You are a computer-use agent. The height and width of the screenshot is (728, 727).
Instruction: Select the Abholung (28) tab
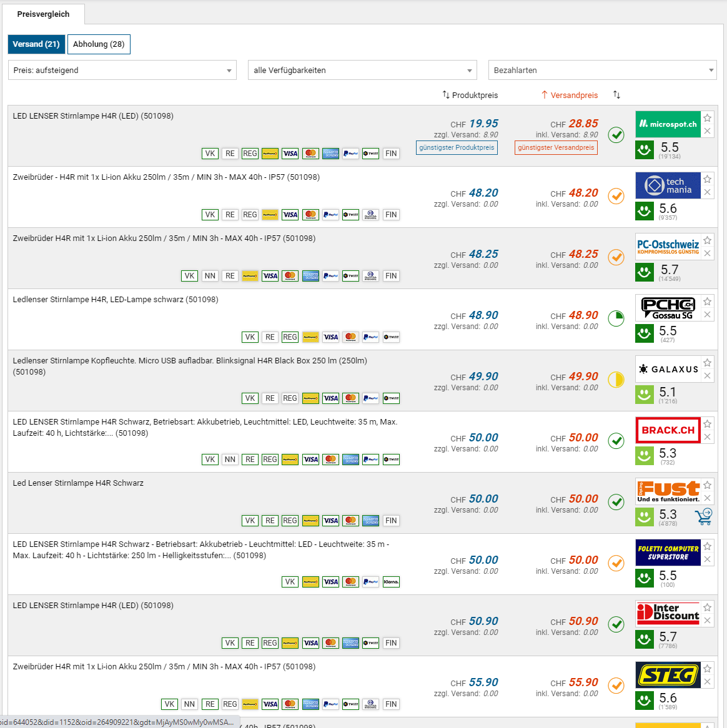coord(99,44)
